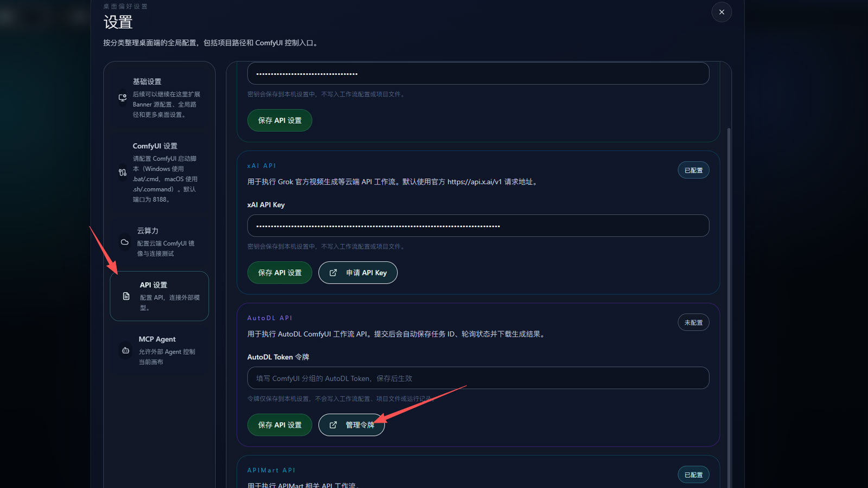Switch to the 云算力 settings section
868x488 pixels.
click(x=159, y=242)
